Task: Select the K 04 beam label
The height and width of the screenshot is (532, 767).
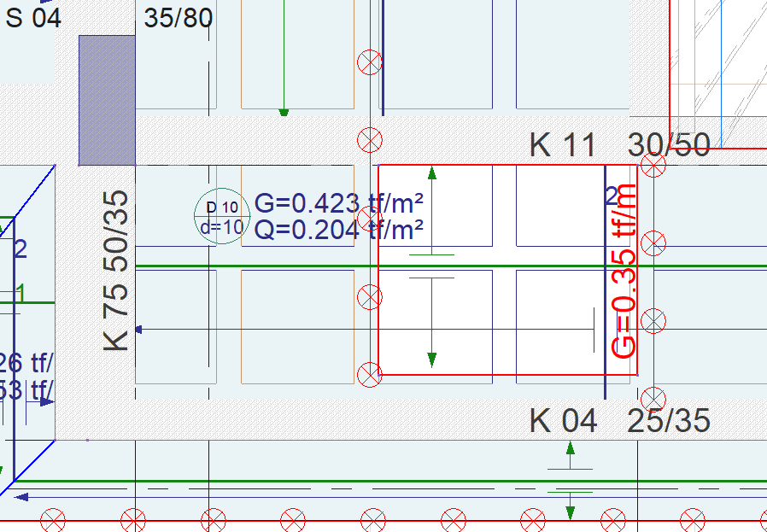Action: (562, 421)
